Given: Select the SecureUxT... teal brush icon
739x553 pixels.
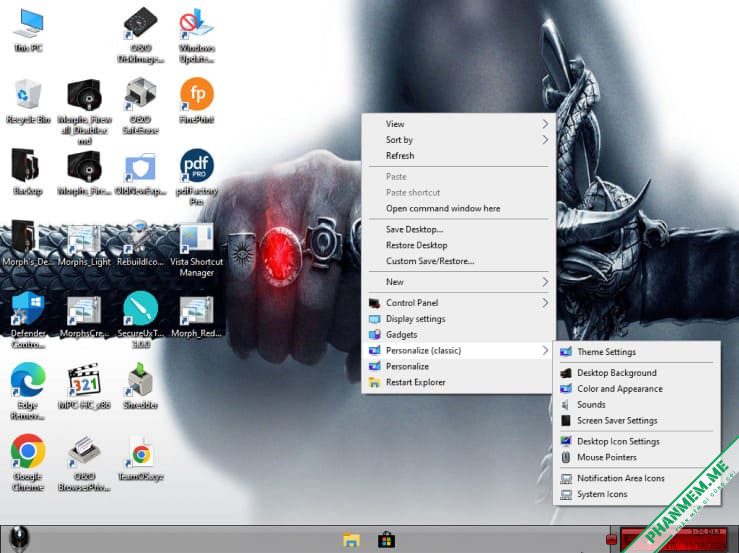Looking at the screenshot, I should pyautogui.click(x=140, y=308).
